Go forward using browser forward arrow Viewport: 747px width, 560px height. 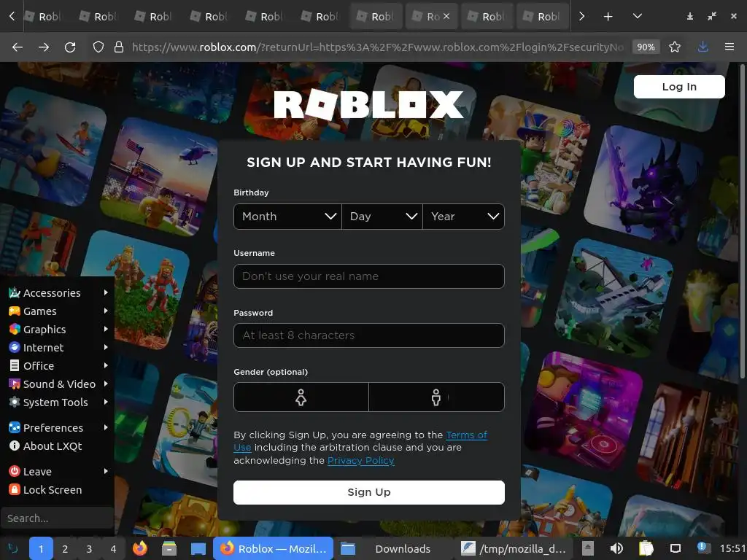click(x=44, y=47)
